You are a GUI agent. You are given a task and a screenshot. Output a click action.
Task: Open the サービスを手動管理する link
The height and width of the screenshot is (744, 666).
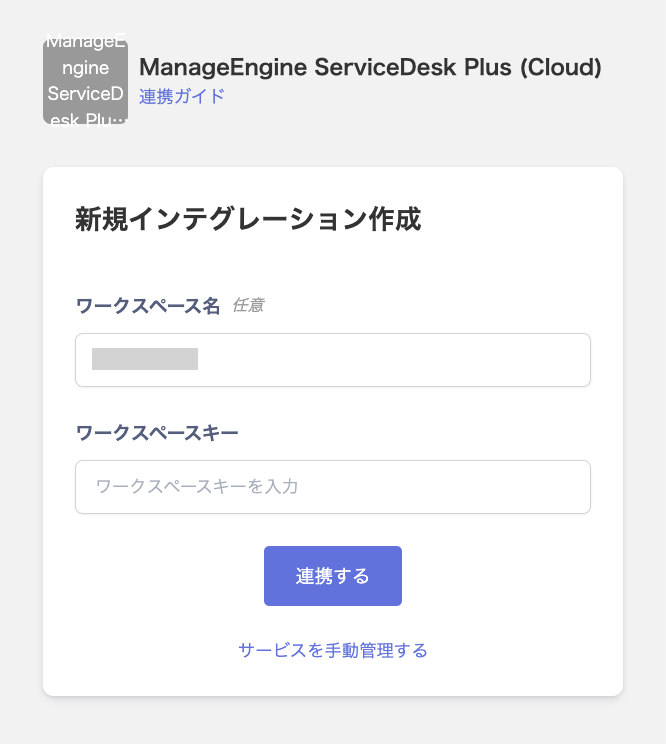[x=333, y=650]
